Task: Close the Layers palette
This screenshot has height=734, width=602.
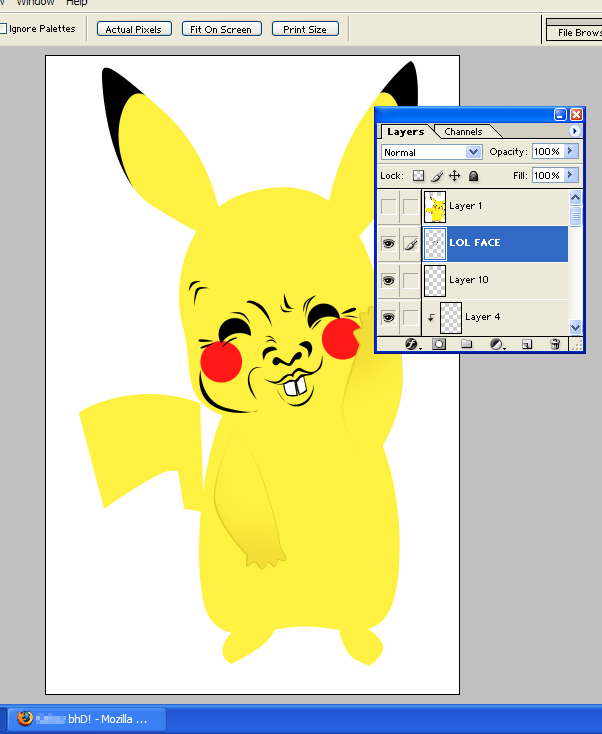Action: point(576,114)
